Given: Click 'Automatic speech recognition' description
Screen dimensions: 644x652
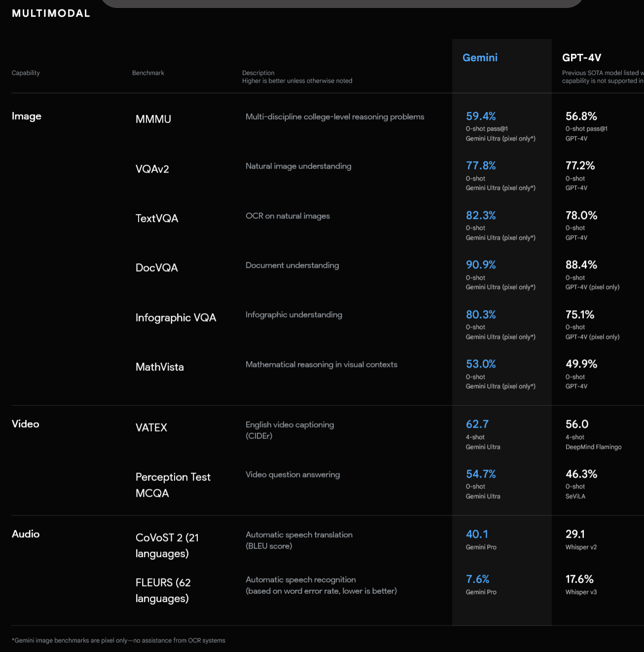Looking at the screenshot, I should (x=301, y=580).
